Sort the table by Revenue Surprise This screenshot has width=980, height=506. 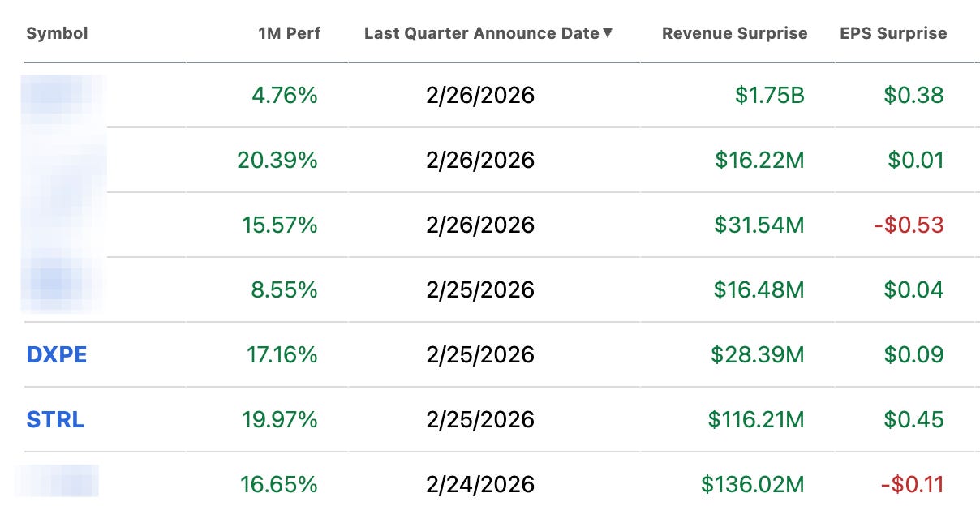pyautogui.click(x=734, y=33)
